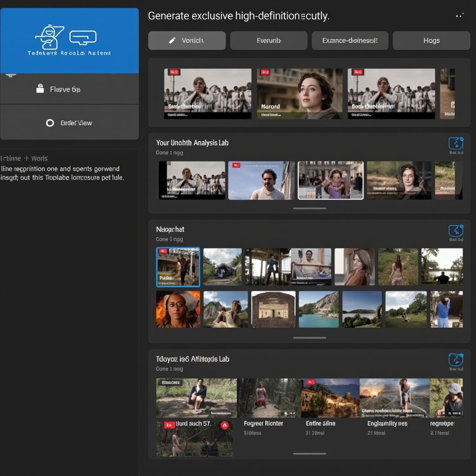476x476 pixels.
Task: Click the blue icon in Your Unohth Analysis Lab
Action: pos(456,143)
